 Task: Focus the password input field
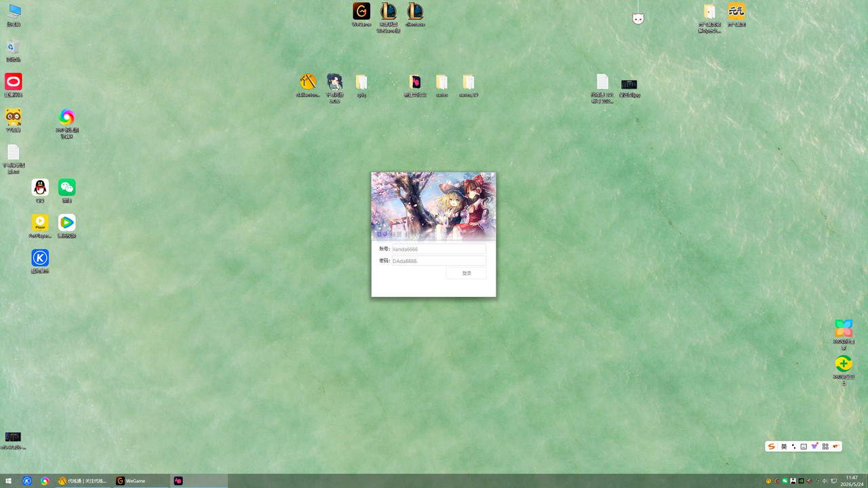point(438,261)
